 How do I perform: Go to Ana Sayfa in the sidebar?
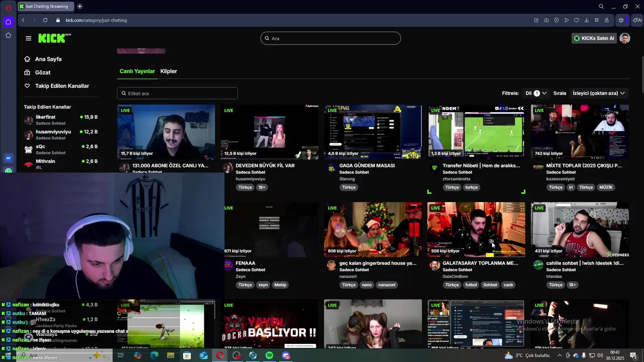[x=43, y=59]
